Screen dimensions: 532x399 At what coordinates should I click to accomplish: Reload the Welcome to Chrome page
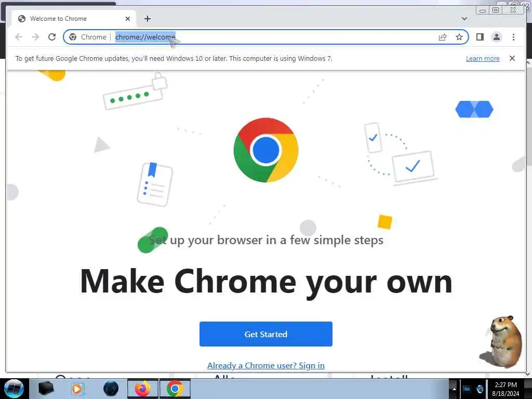pos(52,37)
